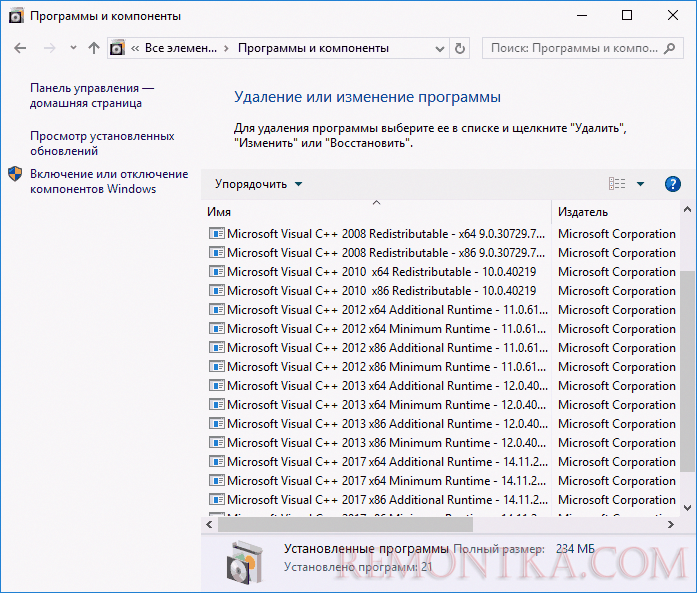Select Visual C++ 2012 x64 Minimum Runtime
The image size is (697, 593).
[442, 329]
